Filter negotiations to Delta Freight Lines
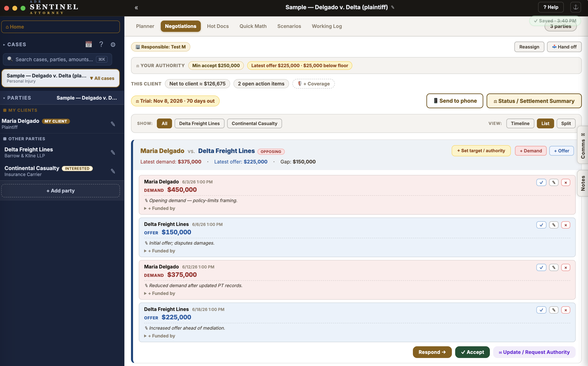The image size is (588, 366). 199,123
